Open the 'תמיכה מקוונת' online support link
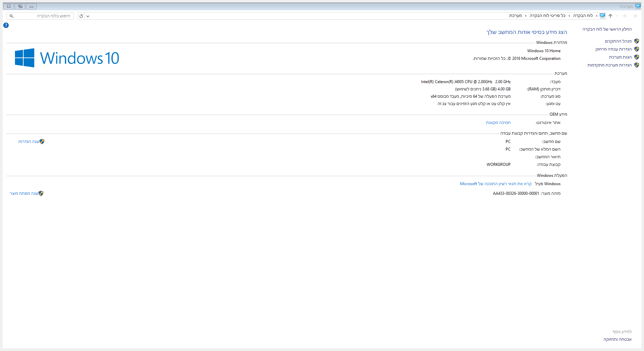This screenshot has width=644, height=351. pos(498,123)
